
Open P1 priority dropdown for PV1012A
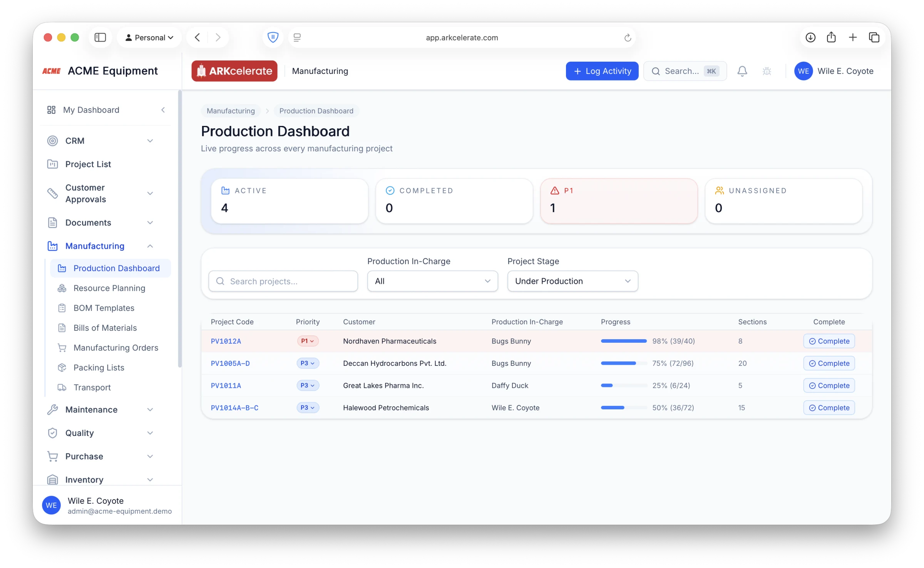[x=307, y=341]
